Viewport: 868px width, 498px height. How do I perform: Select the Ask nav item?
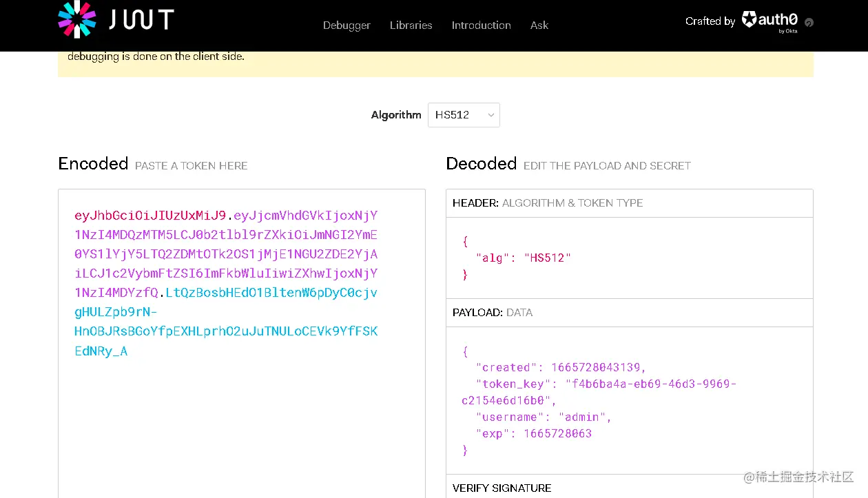[x=539, y=25]
